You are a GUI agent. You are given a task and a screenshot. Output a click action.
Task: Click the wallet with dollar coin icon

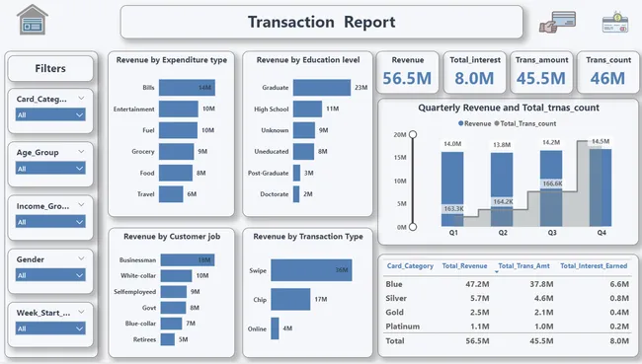click(x=615, y=23)
